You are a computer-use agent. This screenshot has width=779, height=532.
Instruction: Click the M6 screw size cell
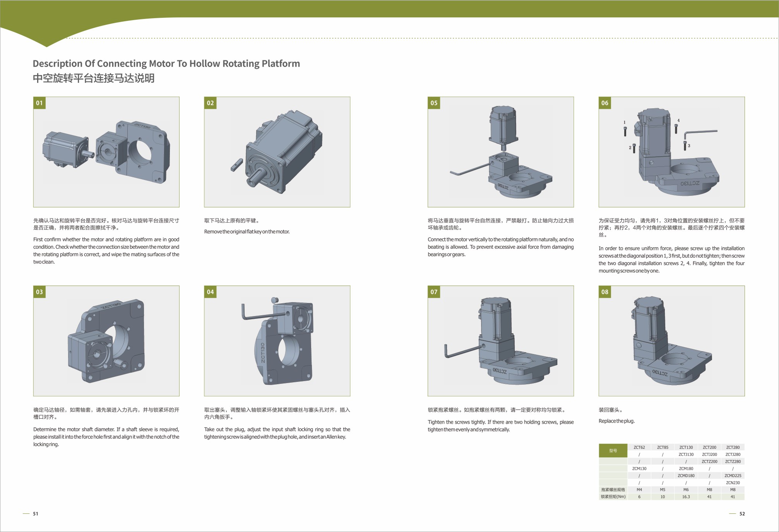click(686, 489)
